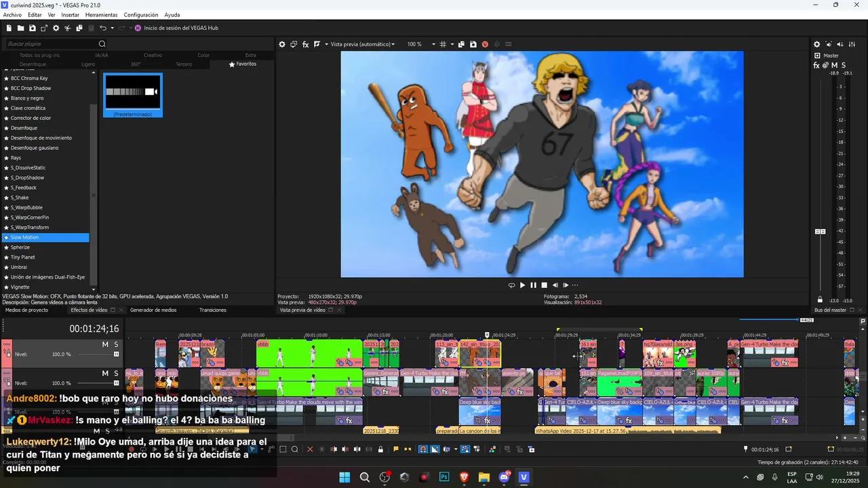Copy selection with the copy icon
868x488 pixels.
point(79,28)
